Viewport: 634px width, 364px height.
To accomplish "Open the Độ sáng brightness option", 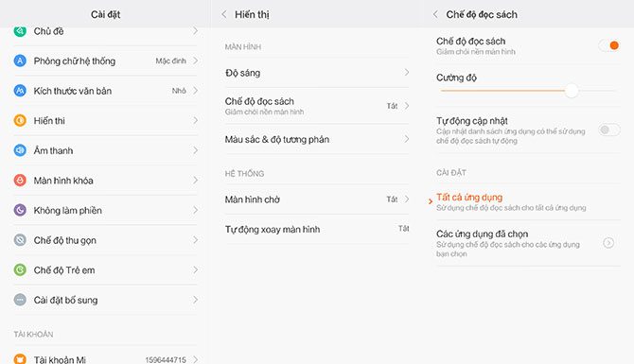I will point(317,73).
